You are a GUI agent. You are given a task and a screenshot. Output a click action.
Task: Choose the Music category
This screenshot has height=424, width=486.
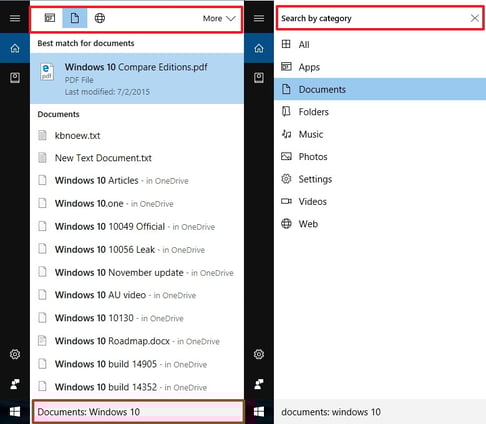coord(380,134)
